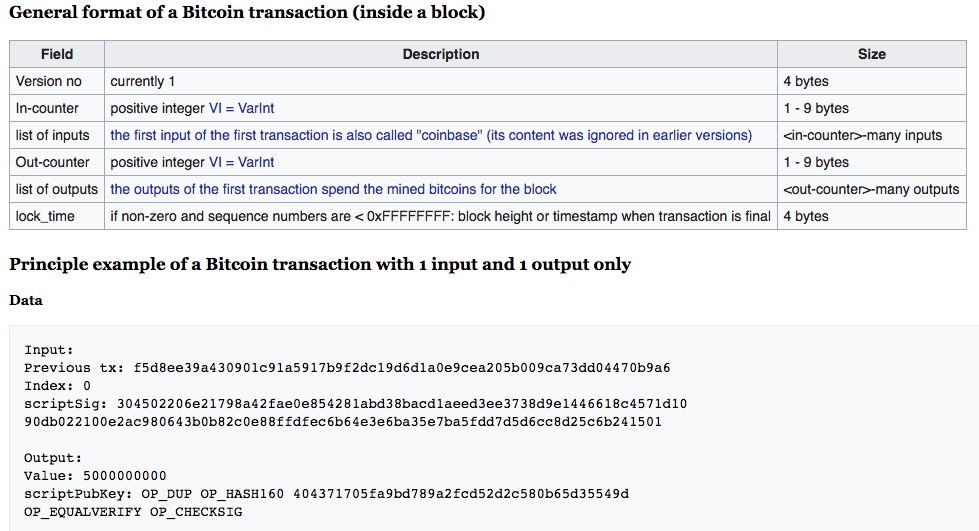
Task: Click the '<in-counter>-many inputs' size cell
Action: pyautogui.click(x=872, y=136)
